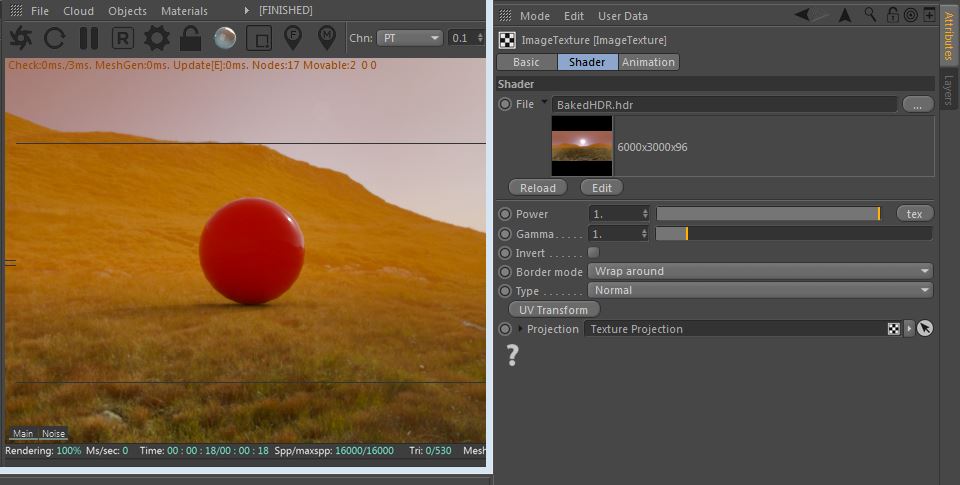Open the Objects menu
The image size is (960, 485).
click(127, 11)
